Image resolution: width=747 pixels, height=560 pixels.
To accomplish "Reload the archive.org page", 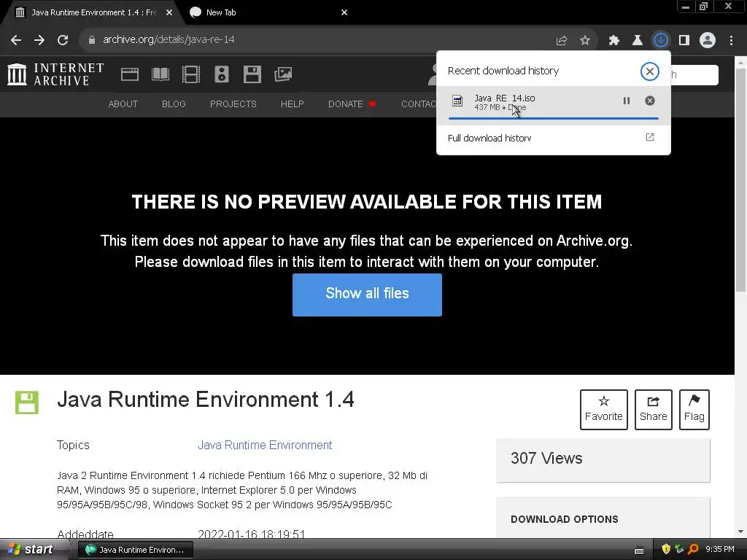I will (x=63, y=40).
